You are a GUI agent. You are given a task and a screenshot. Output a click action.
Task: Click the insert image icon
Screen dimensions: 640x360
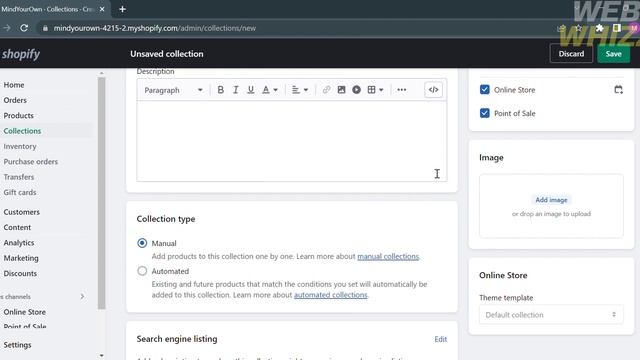[341, 90]
